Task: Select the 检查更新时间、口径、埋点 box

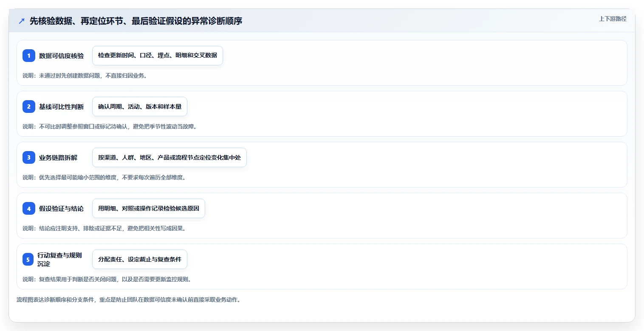Action: (x=158, y=56)
